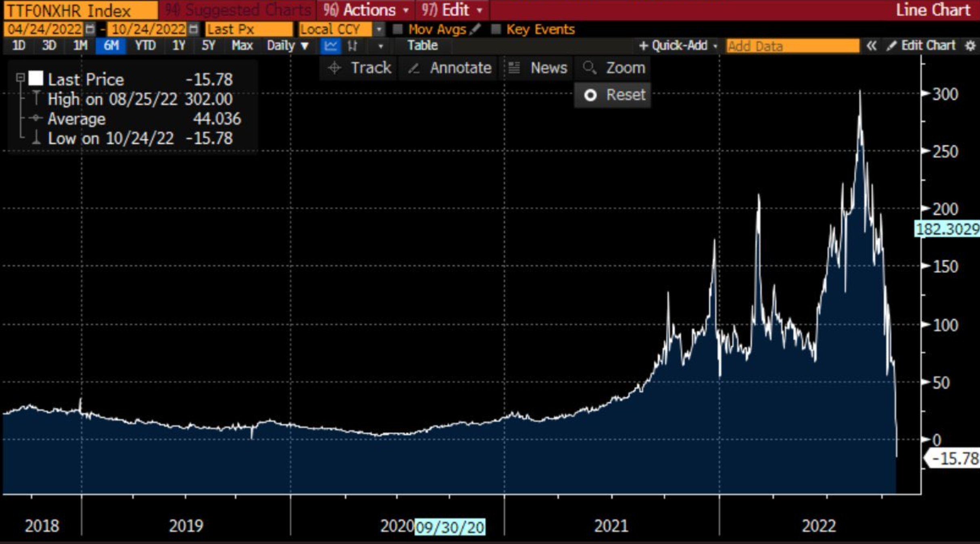Enable the Key Events checkbox

click(x=496, y=29)
